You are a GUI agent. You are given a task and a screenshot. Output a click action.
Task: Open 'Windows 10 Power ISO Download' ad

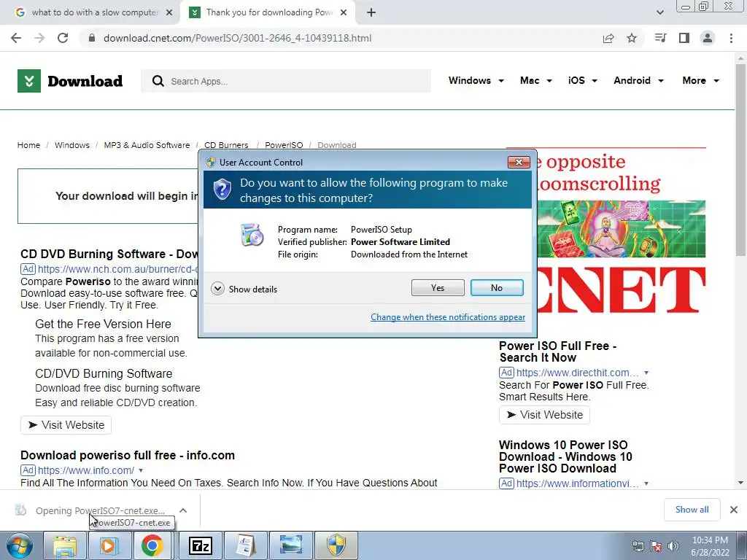pos(565,456)
